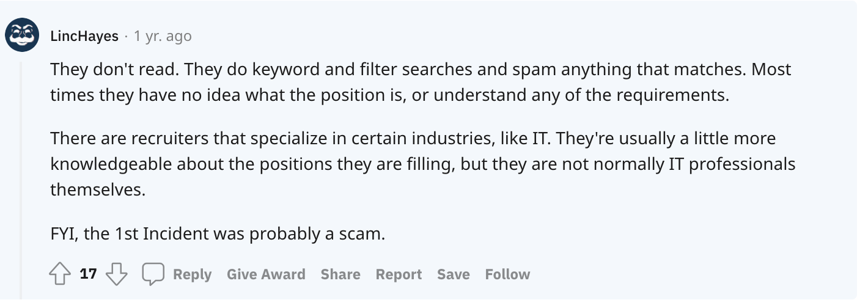The image size is (868, 308).
Task: Share this comment
Action: (x=340, y=274)
